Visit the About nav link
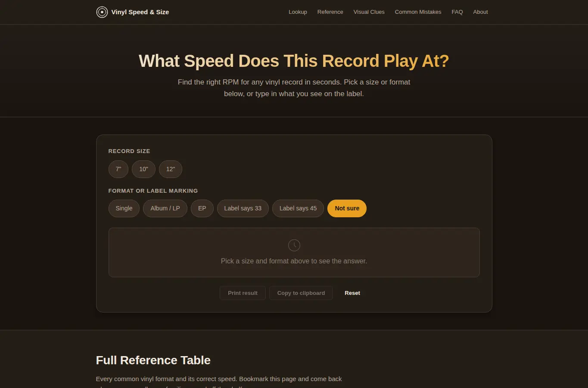Image resolution: width=588 pixels, height=388 pixels. point(480,12)
